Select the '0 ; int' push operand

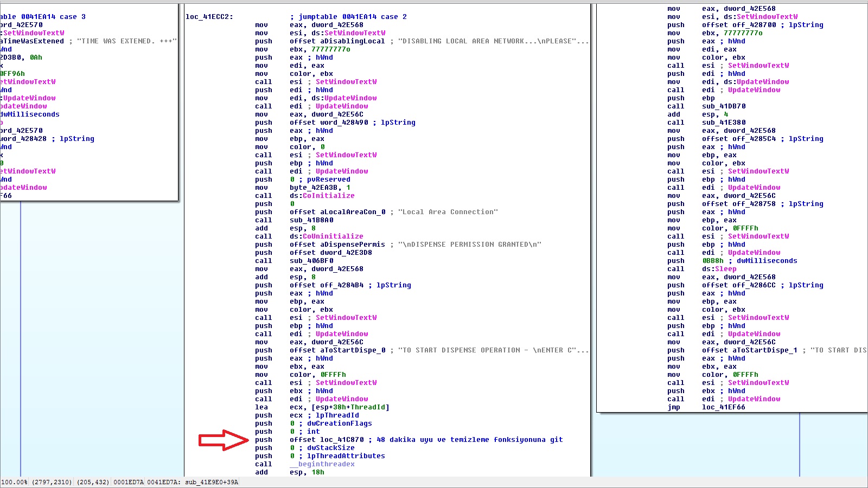[x=305, y=432]
